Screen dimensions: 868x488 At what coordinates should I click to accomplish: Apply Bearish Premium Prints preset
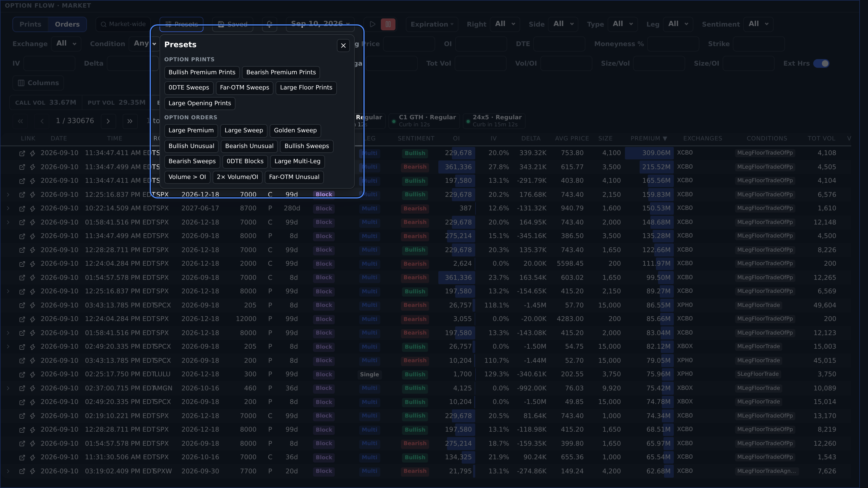coord(281,72)
